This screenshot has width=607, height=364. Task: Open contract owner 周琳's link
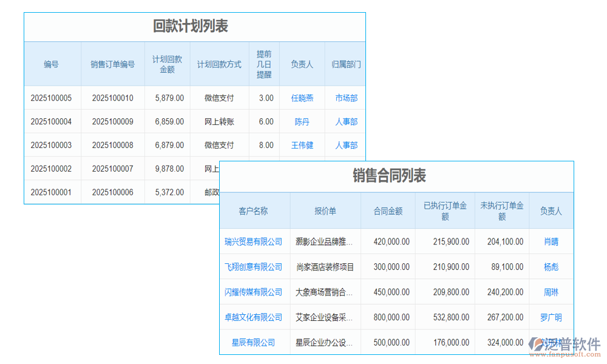pos(551,292)
